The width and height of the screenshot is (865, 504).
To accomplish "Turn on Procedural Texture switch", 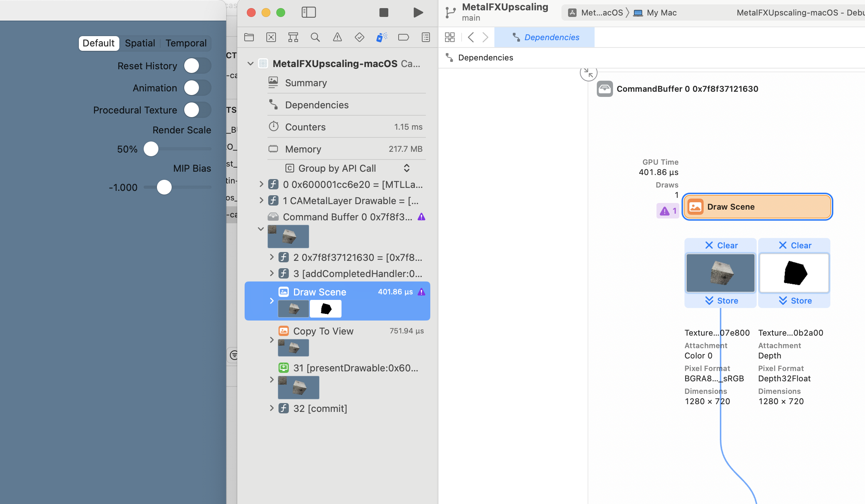I will (x=197, y=110).
